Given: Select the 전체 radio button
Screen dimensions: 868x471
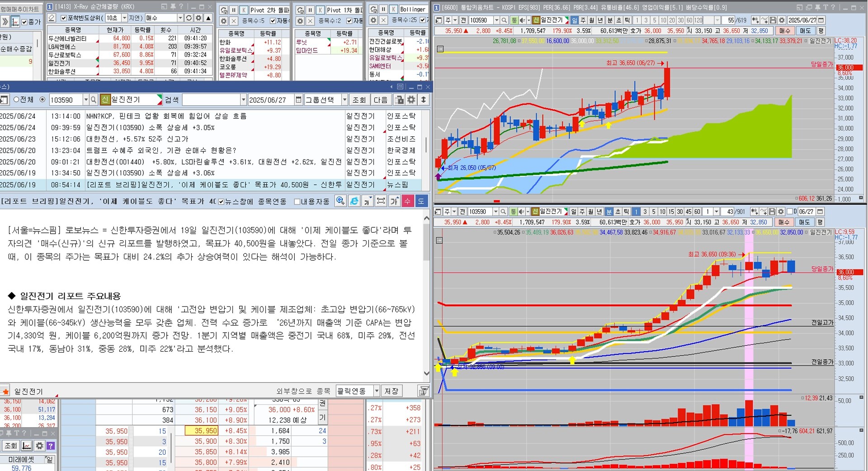Looking at the screenshot, I should (16, 99).
